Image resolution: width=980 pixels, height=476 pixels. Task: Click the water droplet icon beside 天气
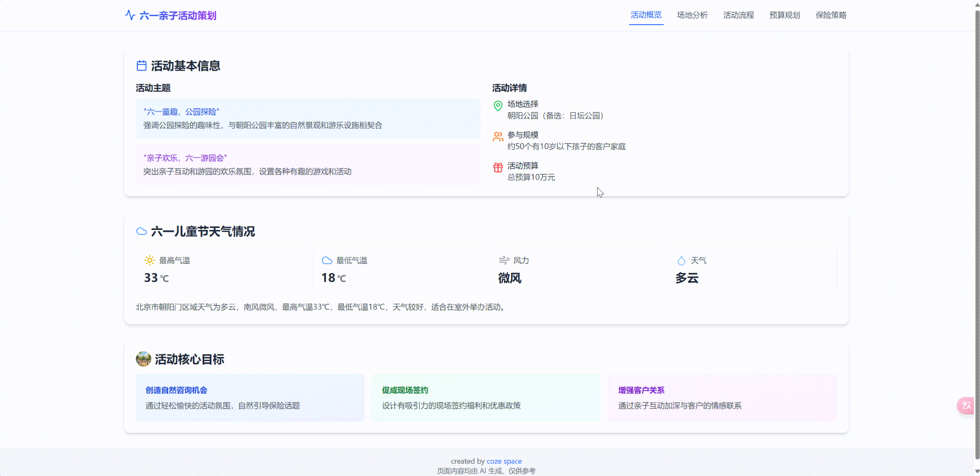tap(681, 260)
